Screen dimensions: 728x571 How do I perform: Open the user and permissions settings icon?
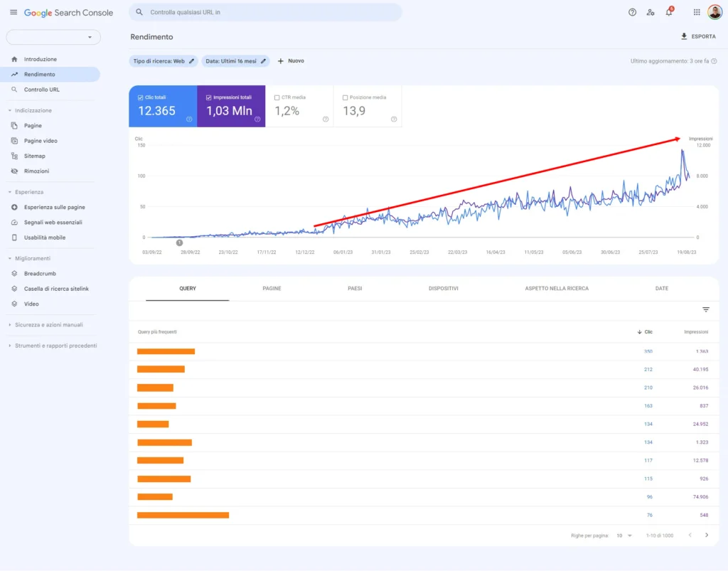[651, 12]
